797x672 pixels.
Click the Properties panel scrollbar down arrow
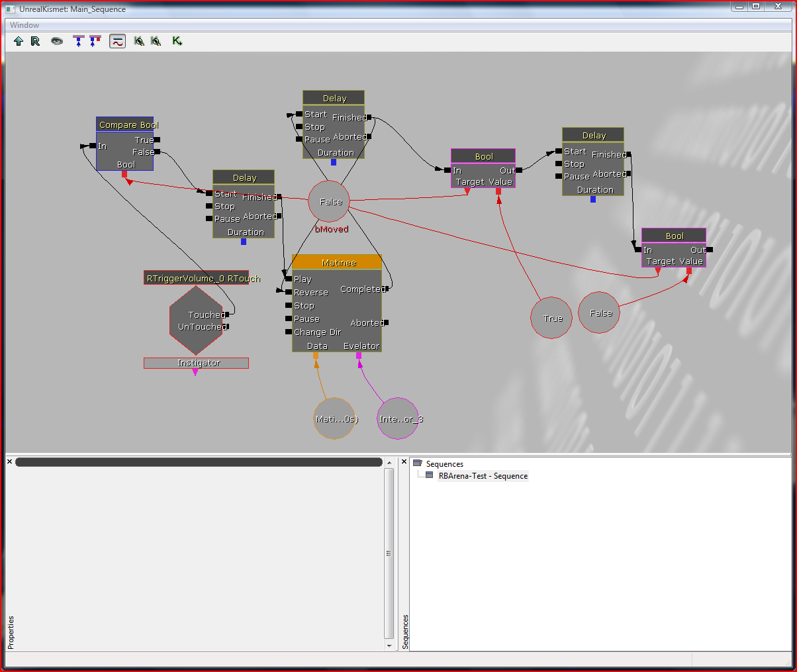[389, 646]
